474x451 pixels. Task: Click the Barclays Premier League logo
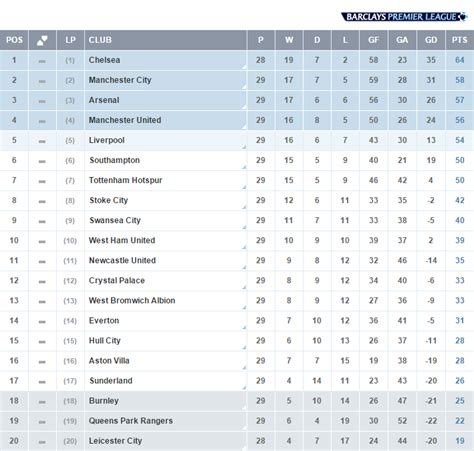point(404,17)
